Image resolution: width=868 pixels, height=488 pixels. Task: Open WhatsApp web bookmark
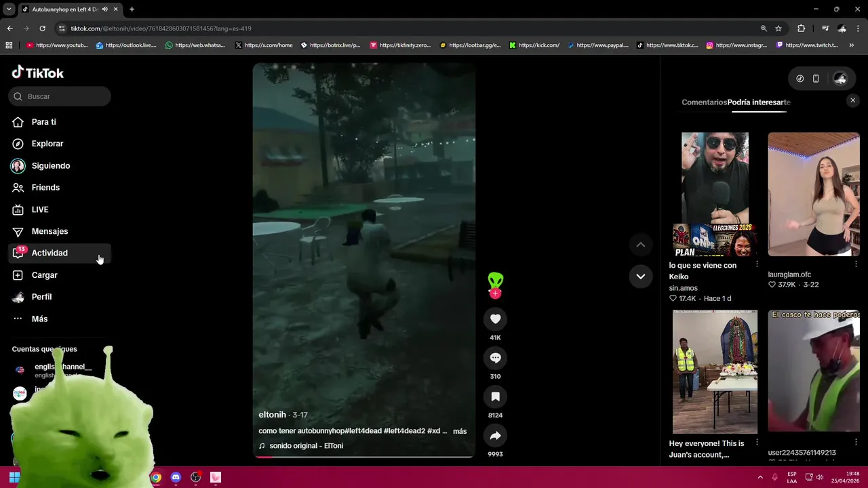195,45
